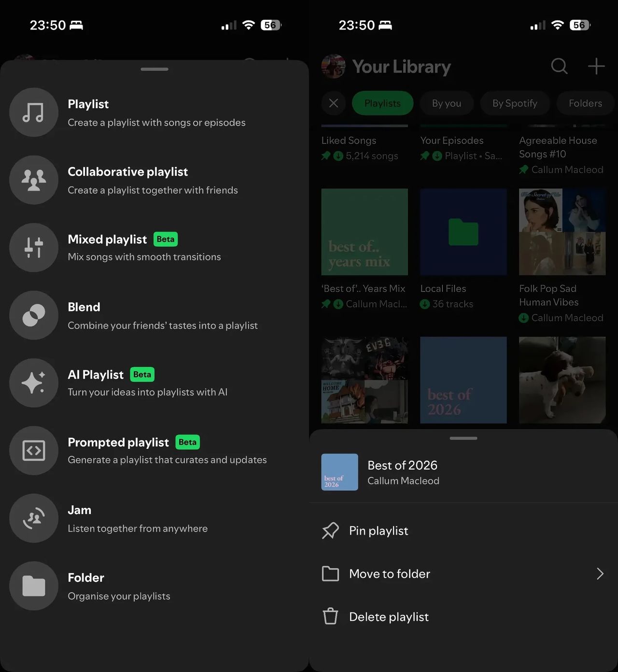
Task: Select the By you filter tab
Action: coord(446,103)
